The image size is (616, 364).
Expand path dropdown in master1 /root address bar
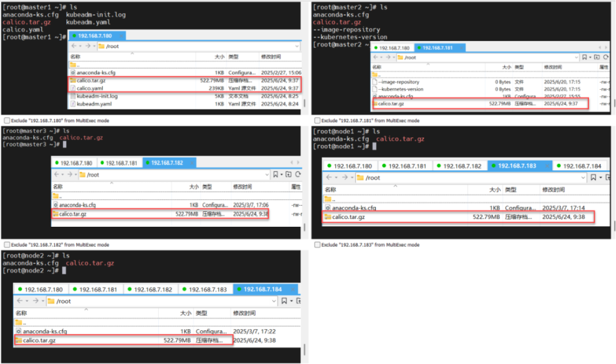pyautogui.click(x=297, y=46)
